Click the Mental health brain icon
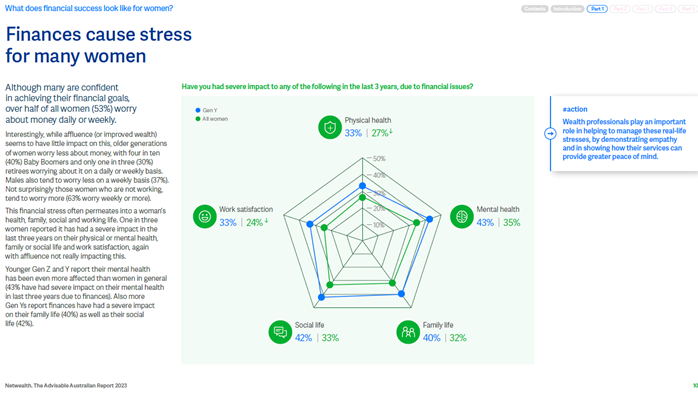Screen dimensions: 698x394 coord(462,216)
